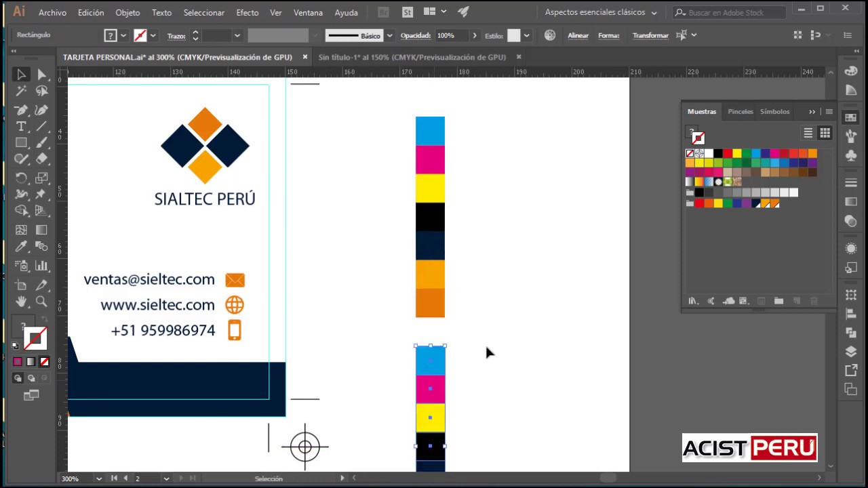
Task: Open the Estilo graphic style dropdown
Action: (526, 35)
